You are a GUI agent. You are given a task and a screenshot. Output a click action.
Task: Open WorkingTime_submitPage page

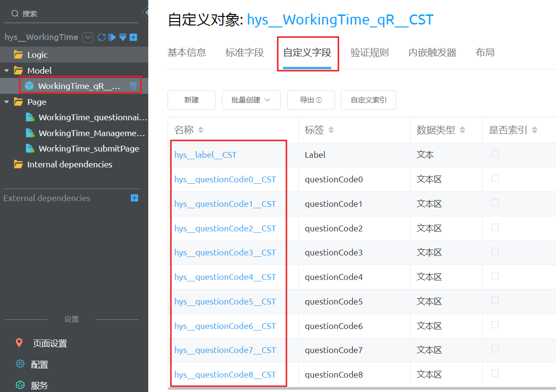coord(89,149)
